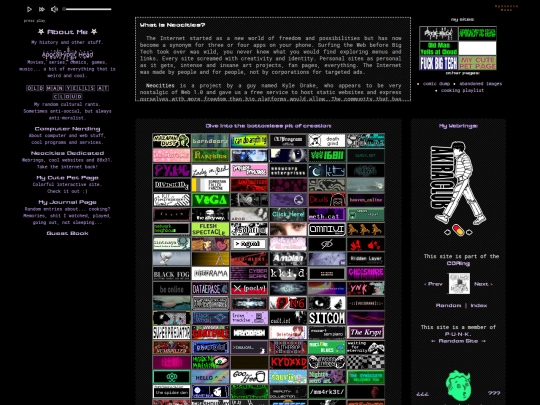Click the What is Neocities? text box

(x=273, y=59)
